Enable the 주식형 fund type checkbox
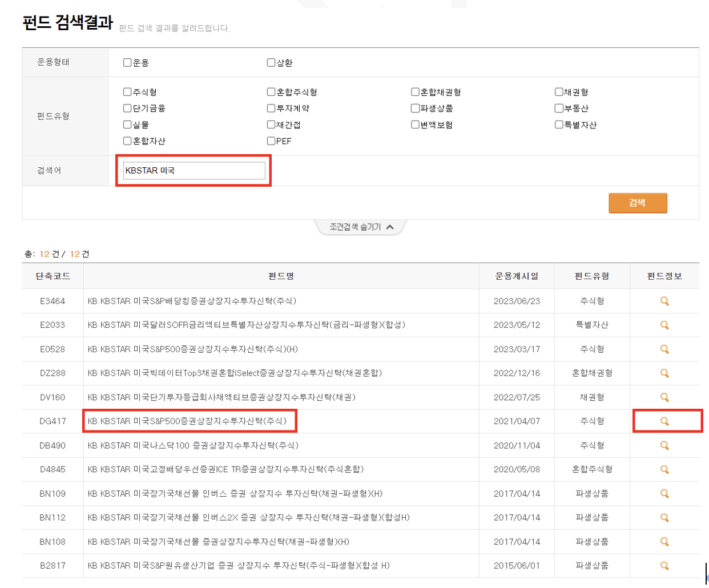 tap(127, 91)
